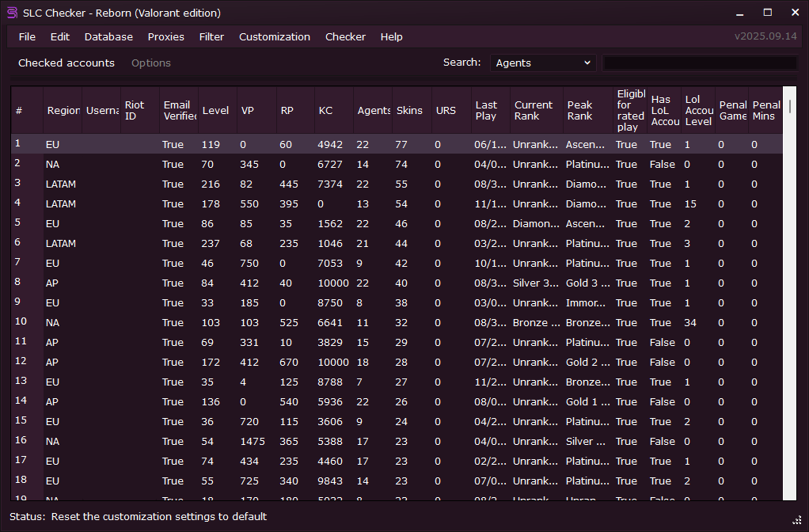Click KC value 6727 in row 2

(330, 165)
